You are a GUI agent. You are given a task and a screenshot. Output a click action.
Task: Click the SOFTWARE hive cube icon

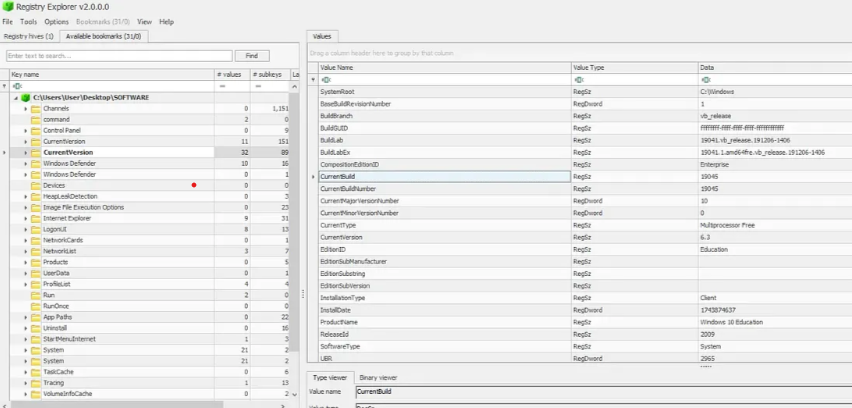(26, 98)
